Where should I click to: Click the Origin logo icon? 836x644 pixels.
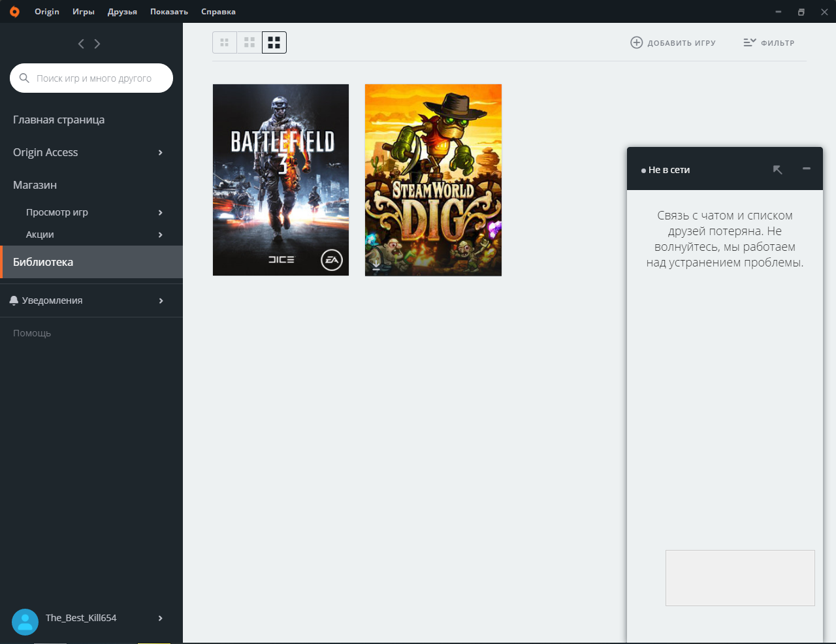click(14, 12)
